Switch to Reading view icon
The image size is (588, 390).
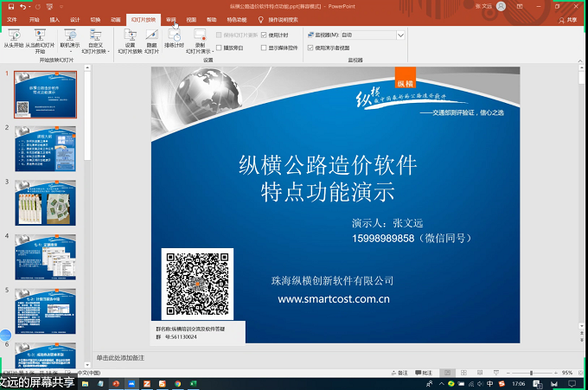480,373
